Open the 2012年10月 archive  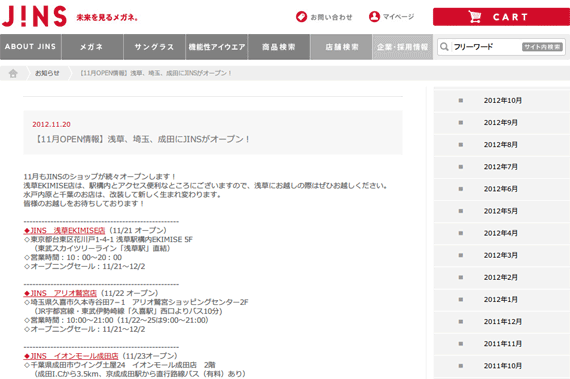pos(502,101)
